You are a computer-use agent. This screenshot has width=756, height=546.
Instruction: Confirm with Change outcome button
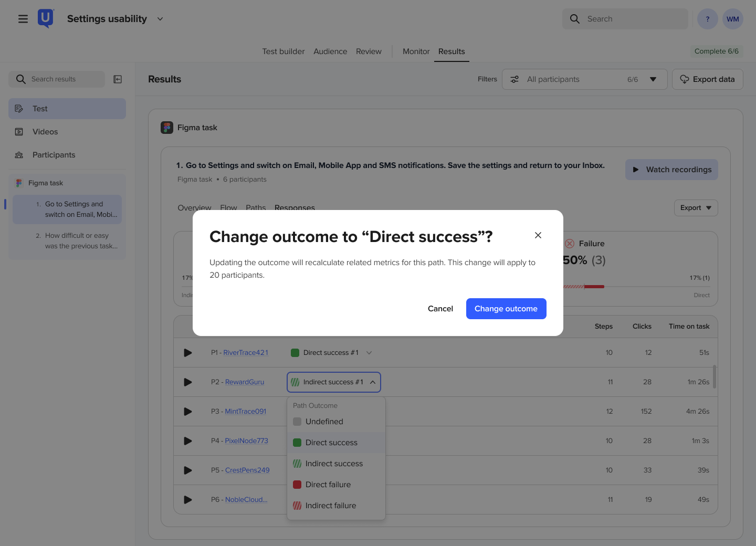[506, 309]
